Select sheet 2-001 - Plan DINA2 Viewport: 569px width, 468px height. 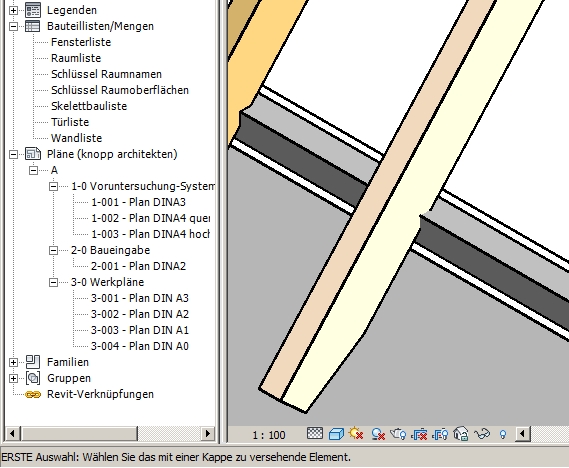coord(138,266)
